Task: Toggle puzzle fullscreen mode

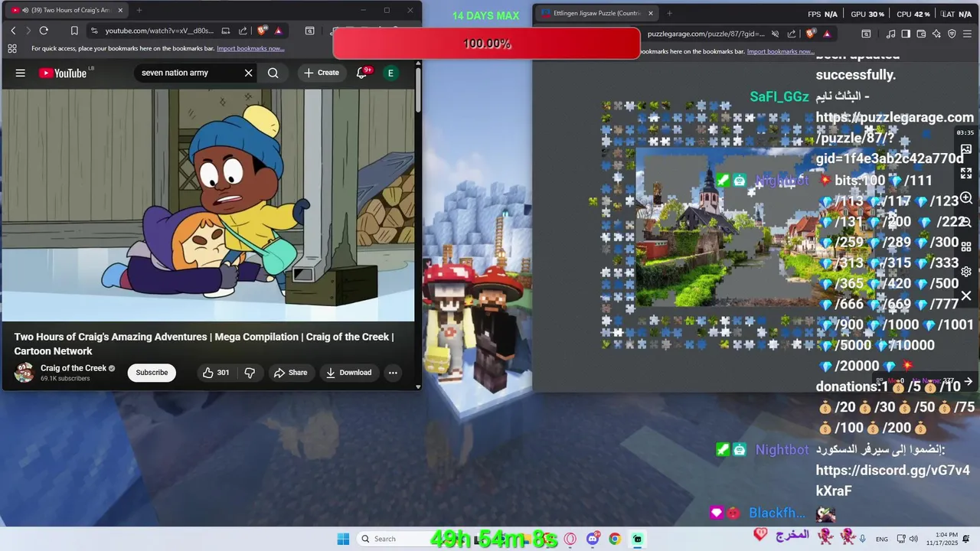Action: tap(966, 174)
